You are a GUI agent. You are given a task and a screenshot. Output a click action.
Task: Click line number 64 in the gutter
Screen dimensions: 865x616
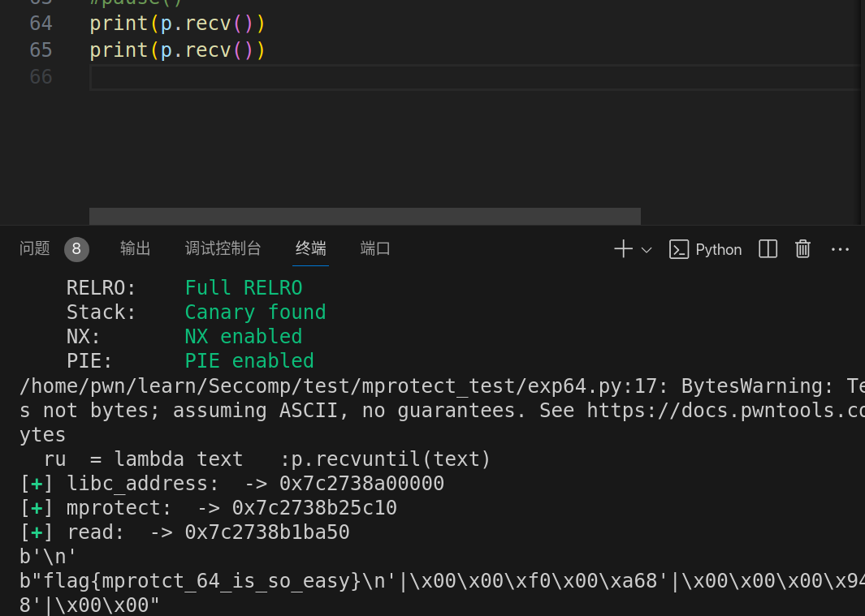coord(41,24)
